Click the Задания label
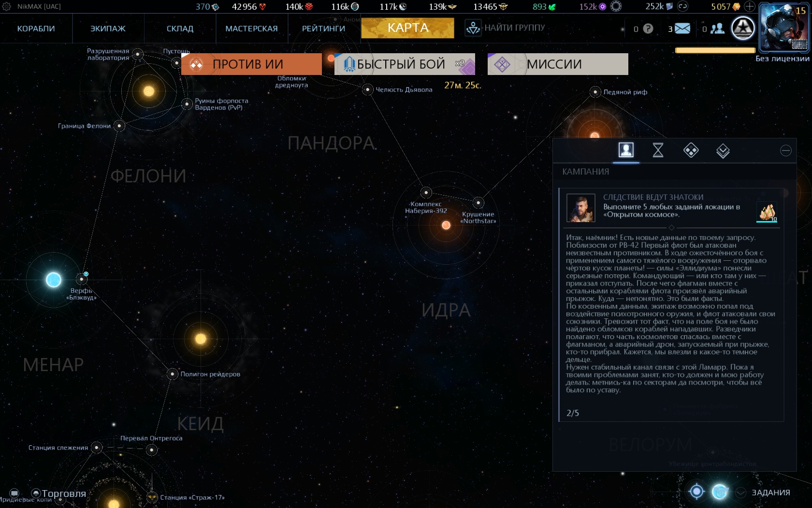Viewport: 812px width, 508px height. click(770, 493)
